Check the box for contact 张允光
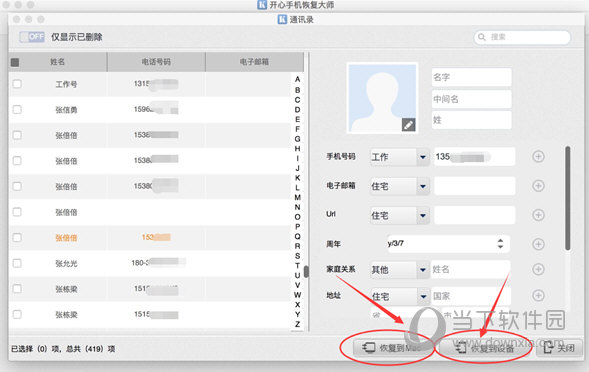Image resolution: width=589 pixels, height=372 pixels. pyautogui.click(x=17, y=263)
